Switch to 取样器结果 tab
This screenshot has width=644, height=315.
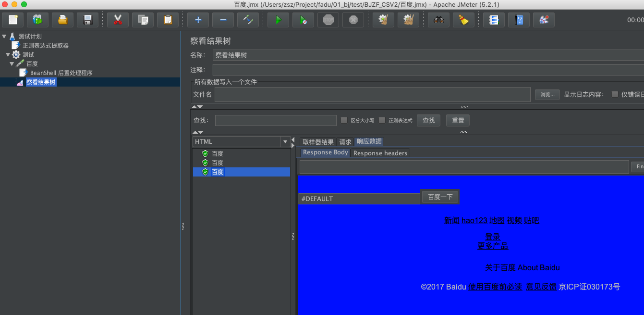(x=318, y=142)
